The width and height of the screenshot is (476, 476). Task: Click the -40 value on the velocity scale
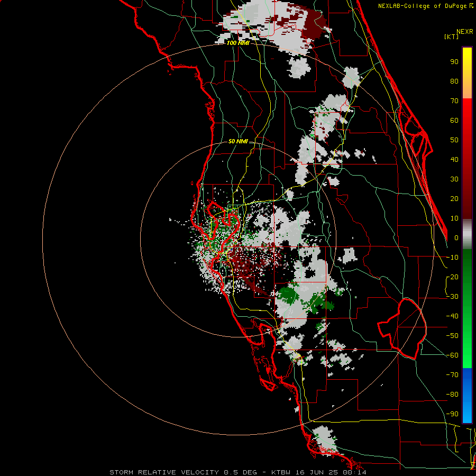coord(452,316)
